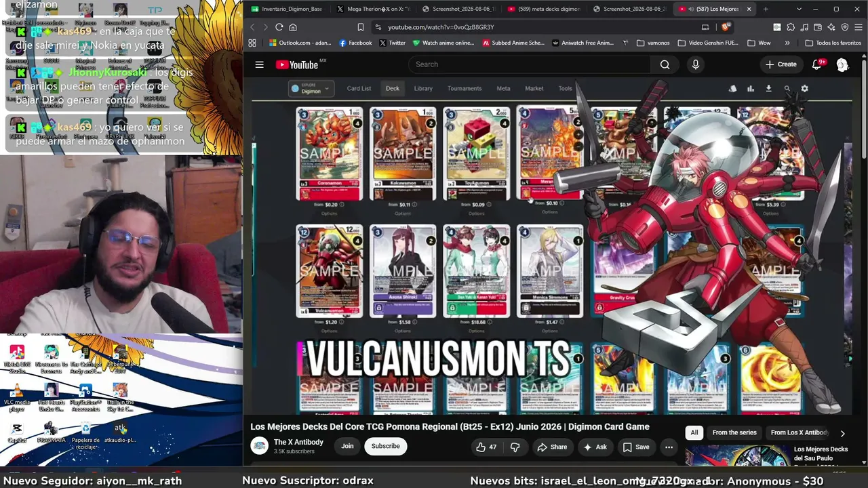Select the From Los X Antibody chip
868x488 pixels.
(799, 432)
